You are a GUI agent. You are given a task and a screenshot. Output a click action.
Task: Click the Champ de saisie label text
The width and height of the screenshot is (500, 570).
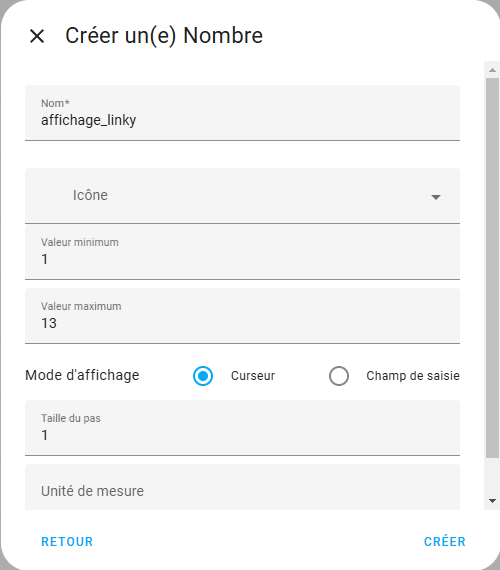click(x=413, y=376)
